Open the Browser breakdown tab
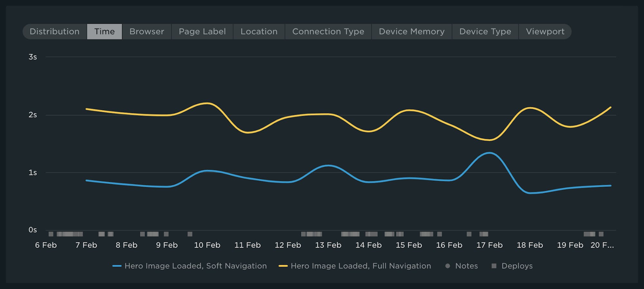 pyautogui.click(x=147, y=32)
